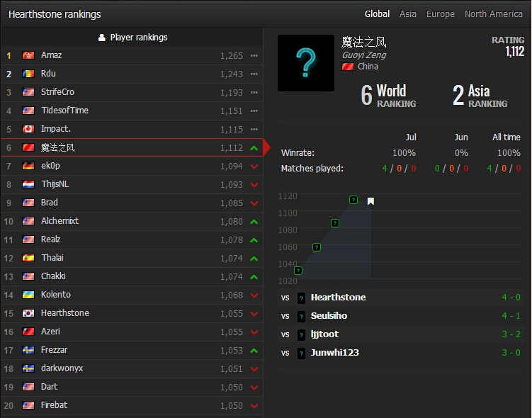Image resolution: width=532 pixels, height=418 pixels.
Task: Open the North America rankings tab
Action: (x=493, y=14)
